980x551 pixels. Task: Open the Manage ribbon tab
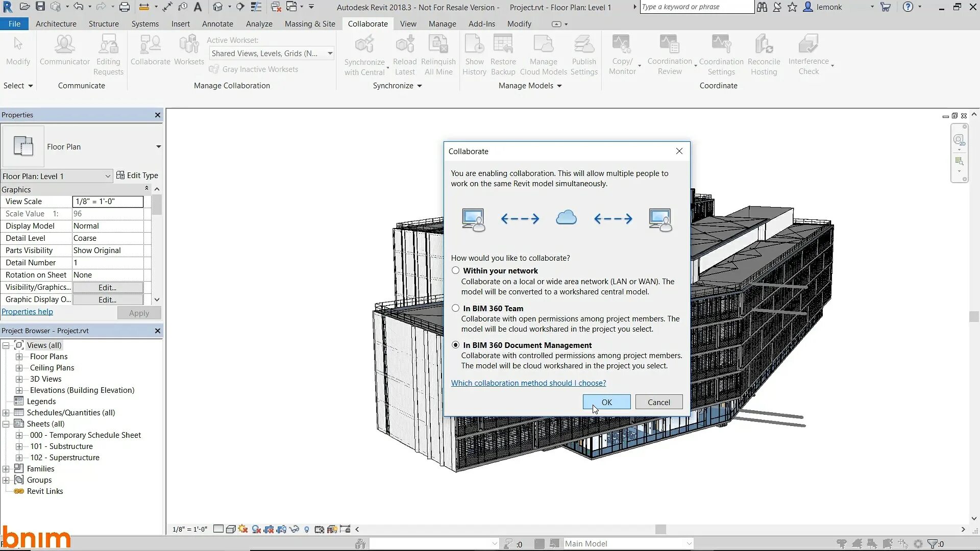442,24
